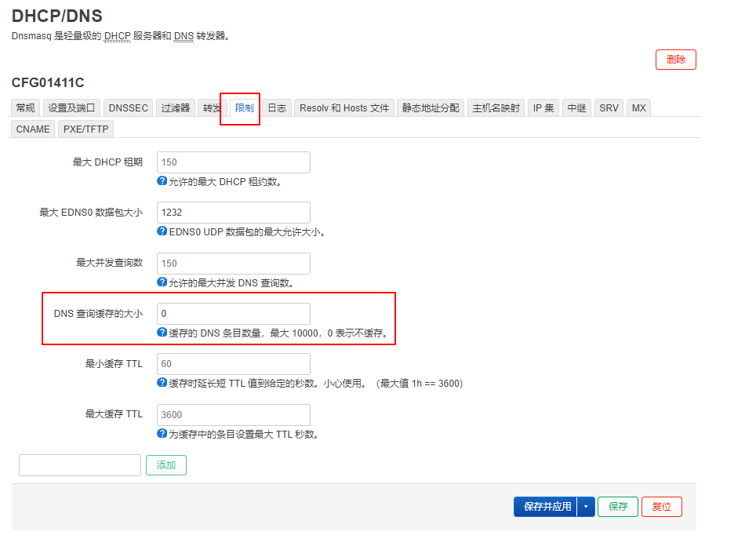Open the 常规 tab
Image resolution: width=756 pixels, height=557 pixels.
pos(26,108)
